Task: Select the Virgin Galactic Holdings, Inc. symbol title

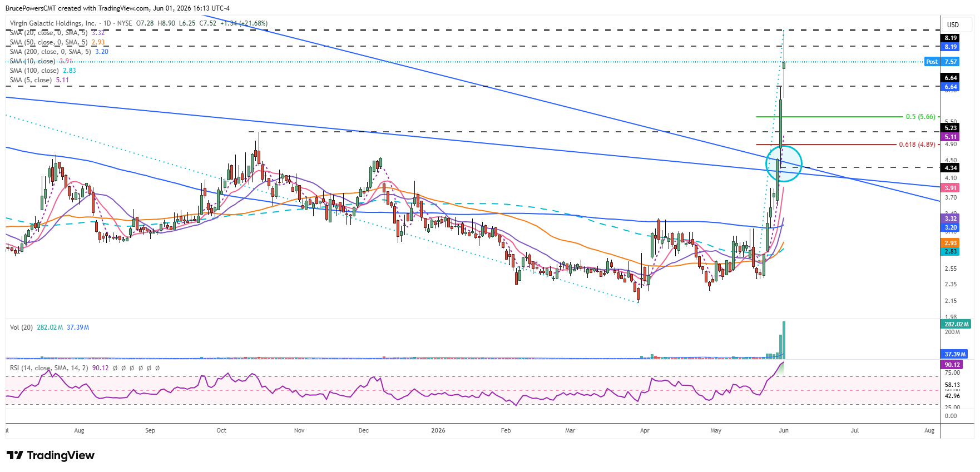Action: 53,23
